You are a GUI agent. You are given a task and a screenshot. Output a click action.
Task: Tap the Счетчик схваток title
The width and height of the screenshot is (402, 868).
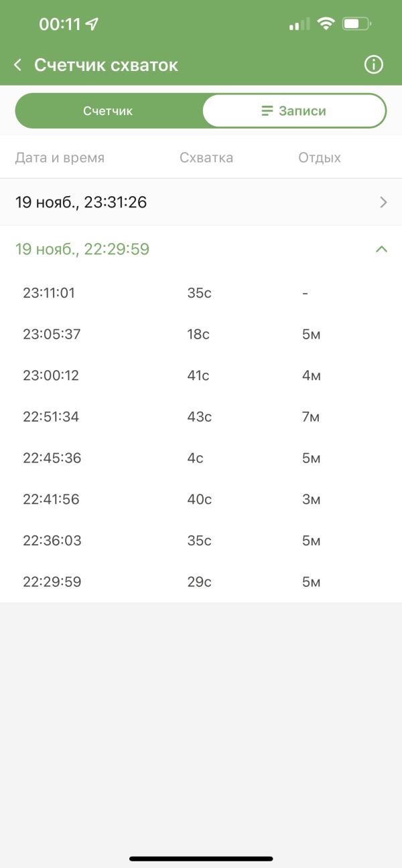pyautogui.click(x=106, y=65)
